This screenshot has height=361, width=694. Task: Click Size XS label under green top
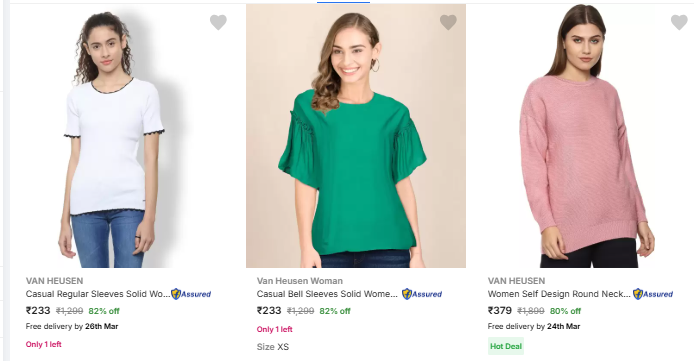(273, 347)
